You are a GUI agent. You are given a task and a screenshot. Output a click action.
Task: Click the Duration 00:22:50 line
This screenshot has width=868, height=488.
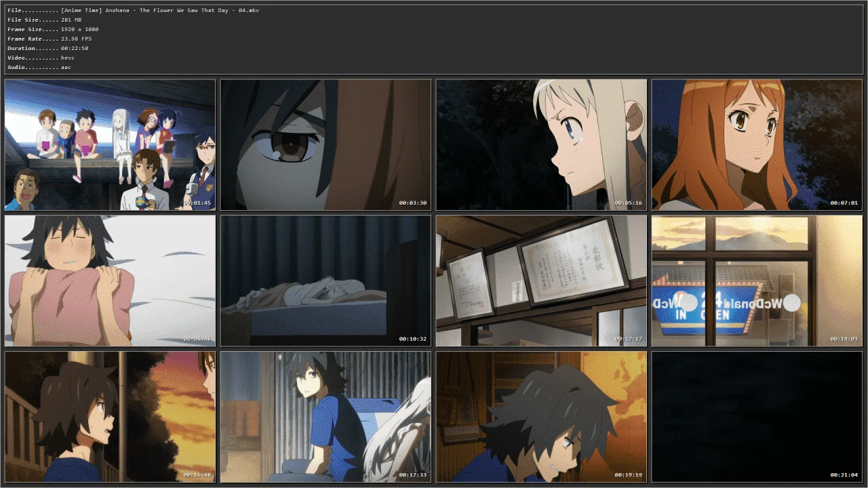[47, 49]
